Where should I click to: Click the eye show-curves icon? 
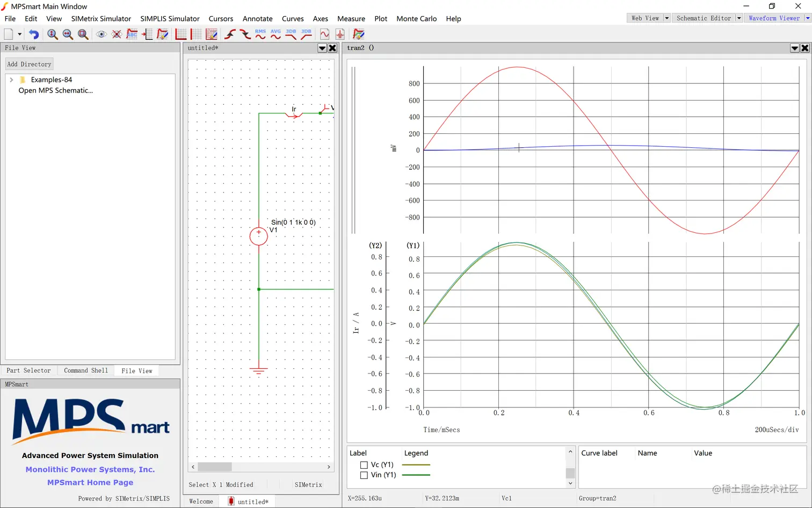101,34
